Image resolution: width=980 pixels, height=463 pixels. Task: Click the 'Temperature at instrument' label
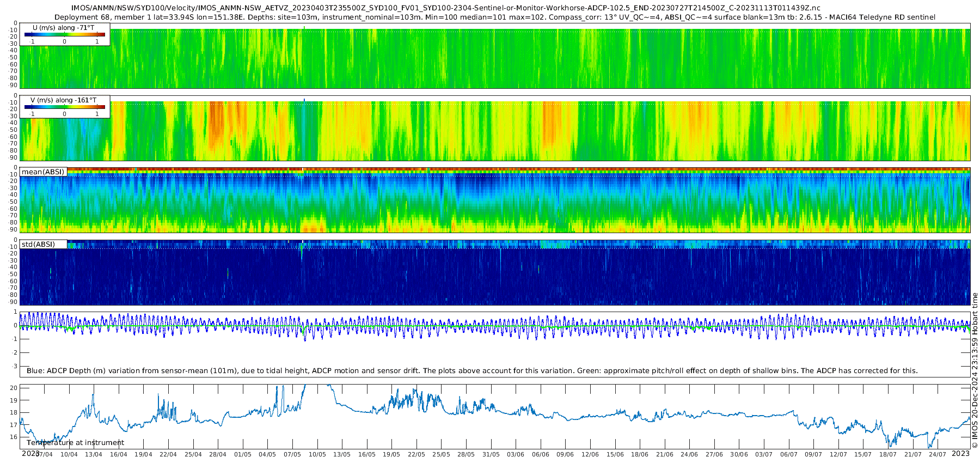coord(75,443)
